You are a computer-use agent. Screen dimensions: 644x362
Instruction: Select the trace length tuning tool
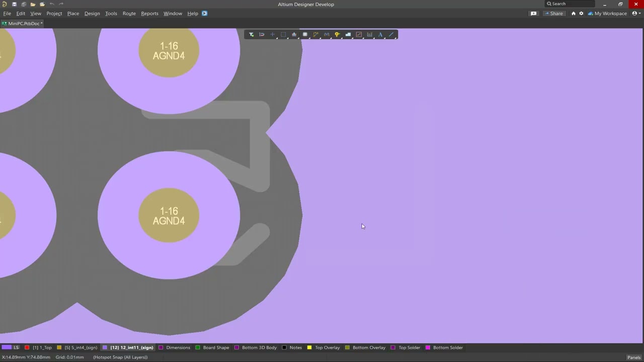[x=327, y=35]
